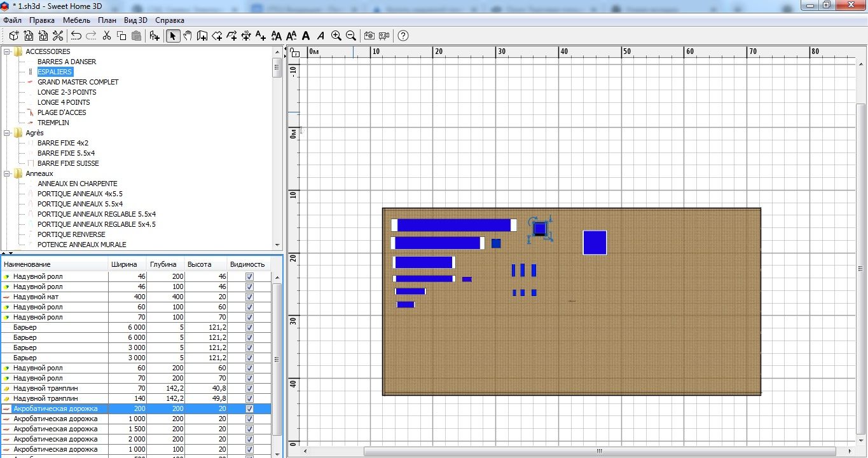This screenshot has height=458, width=868.
Task: Open the Вид 3D menu
Action: coord(135,20)
